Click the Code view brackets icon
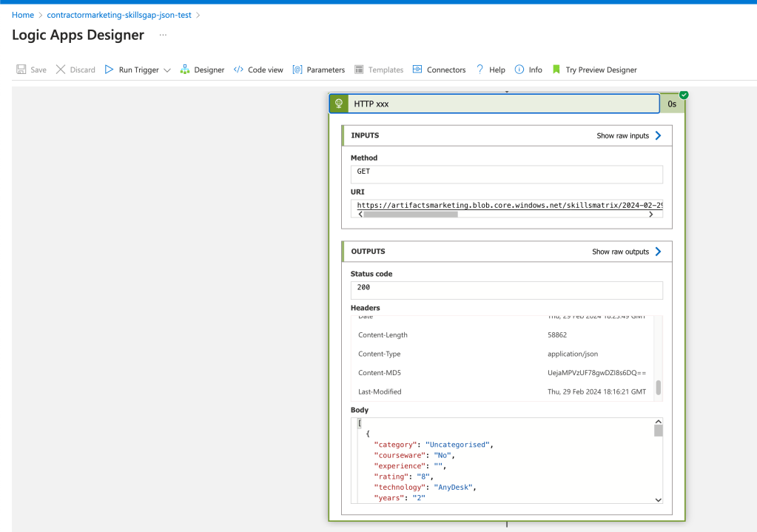The height and width of the screenshot is (532, 757). coord(238,70)
